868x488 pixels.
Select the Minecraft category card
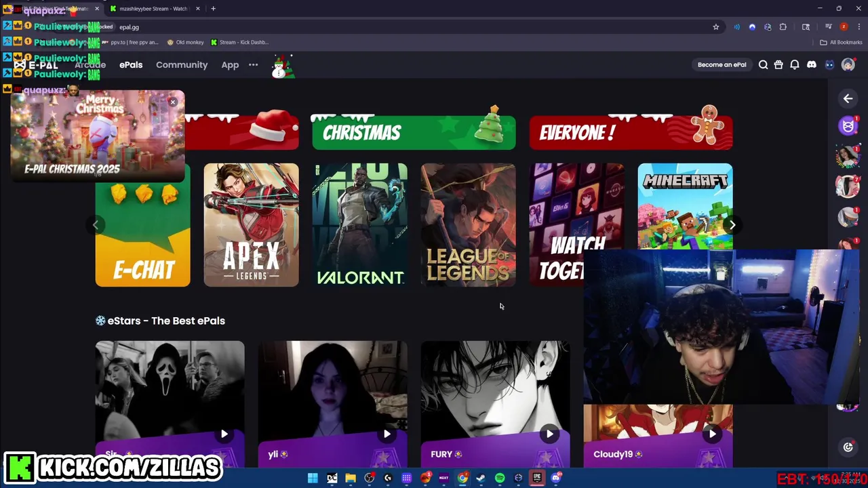coord(685,206)
